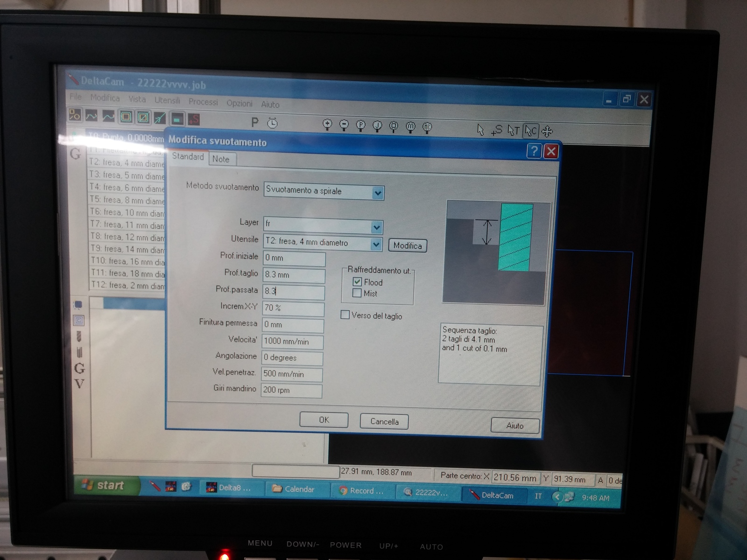Open the Record taskbar item
The width and height of the screenshot is (747, 560).
(362, 490)
